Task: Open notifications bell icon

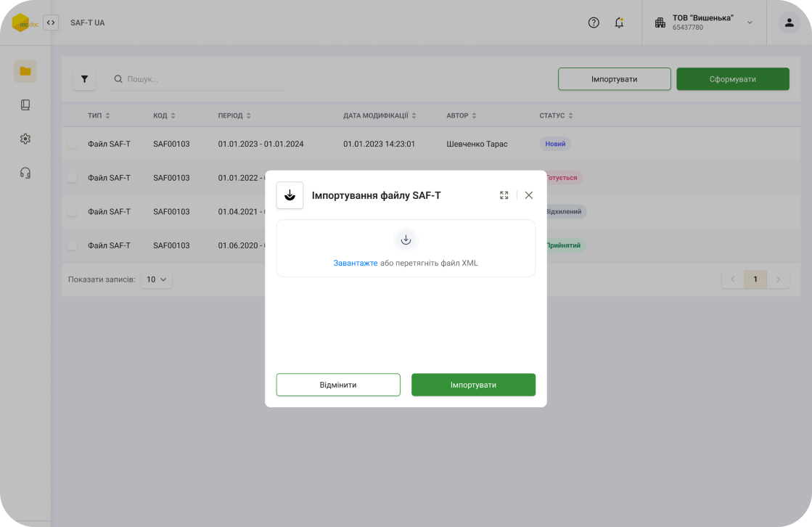Action: (x=619, y=23)
